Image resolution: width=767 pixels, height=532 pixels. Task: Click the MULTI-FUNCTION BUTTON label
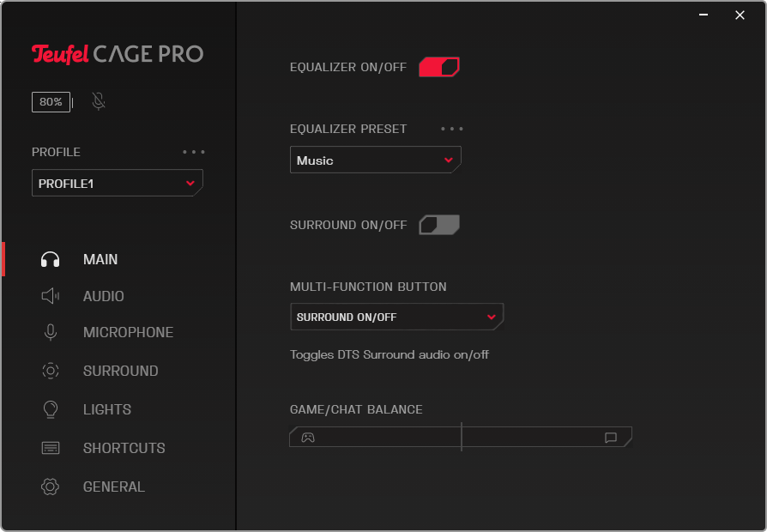pyautogui.click(x=368, y=287)
